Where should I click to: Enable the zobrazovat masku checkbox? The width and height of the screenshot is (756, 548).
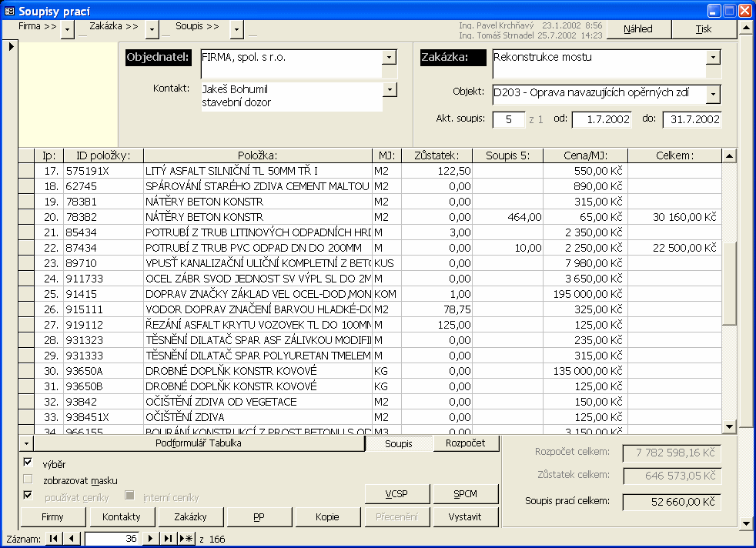point(28,479)
